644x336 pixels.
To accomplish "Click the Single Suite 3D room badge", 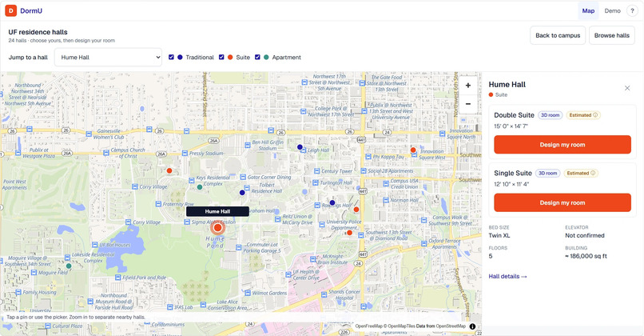I will tap(547, 173).
